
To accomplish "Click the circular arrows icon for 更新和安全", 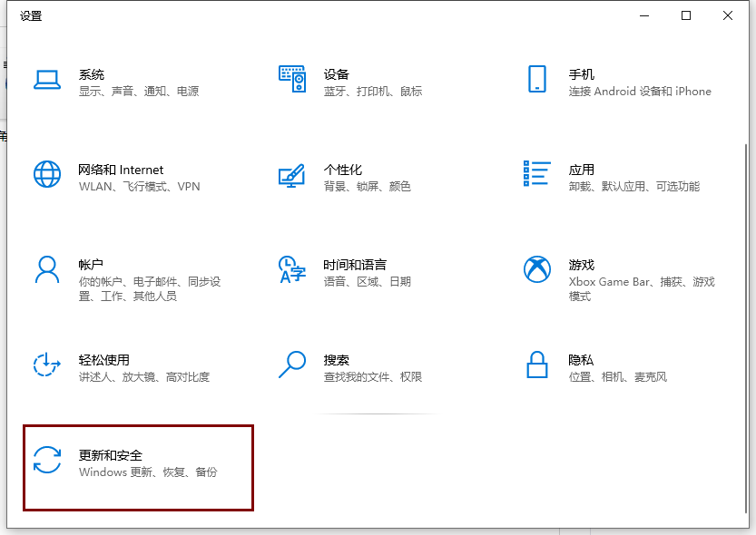I will [x=46, y=460].
